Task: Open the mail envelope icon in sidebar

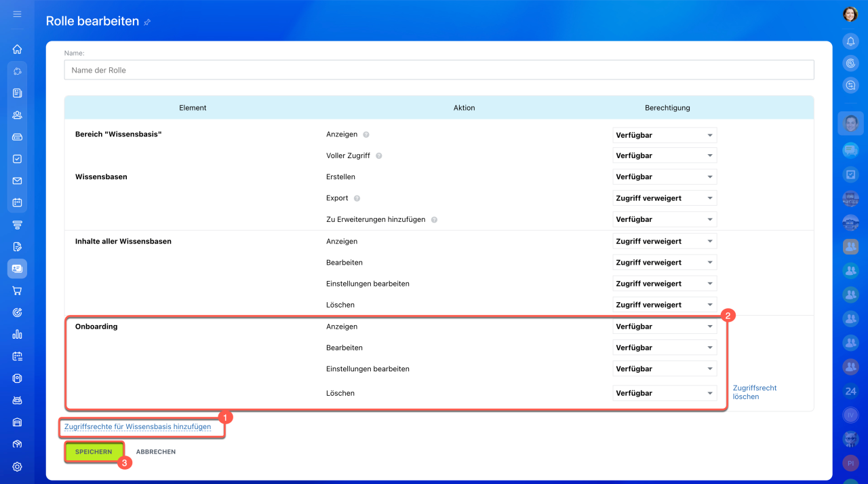Action: point(17,181)
